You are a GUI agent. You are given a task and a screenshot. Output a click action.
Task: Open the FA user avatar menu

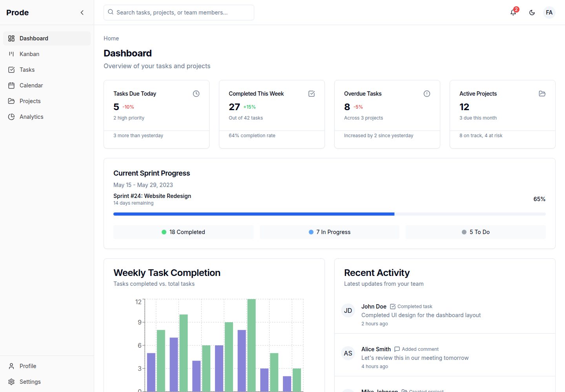[549, 13]
